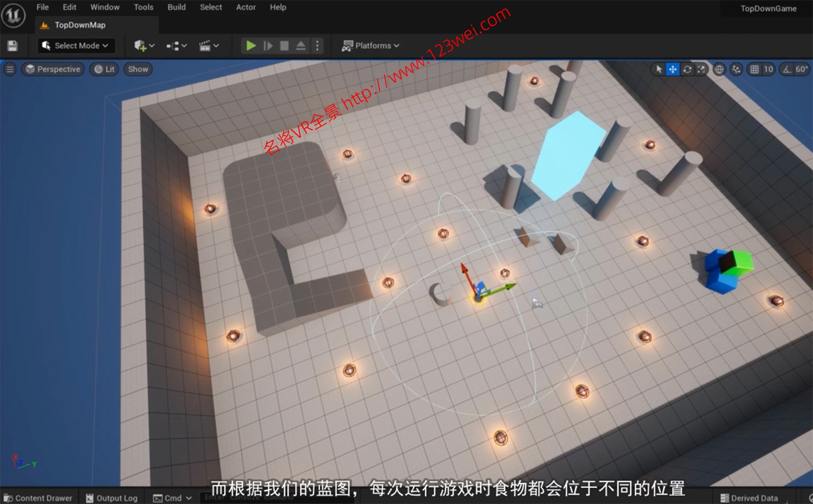Enable surface snapping in the viewport
813x504 pixels.
pyautogui.click(x=736, y=69)
